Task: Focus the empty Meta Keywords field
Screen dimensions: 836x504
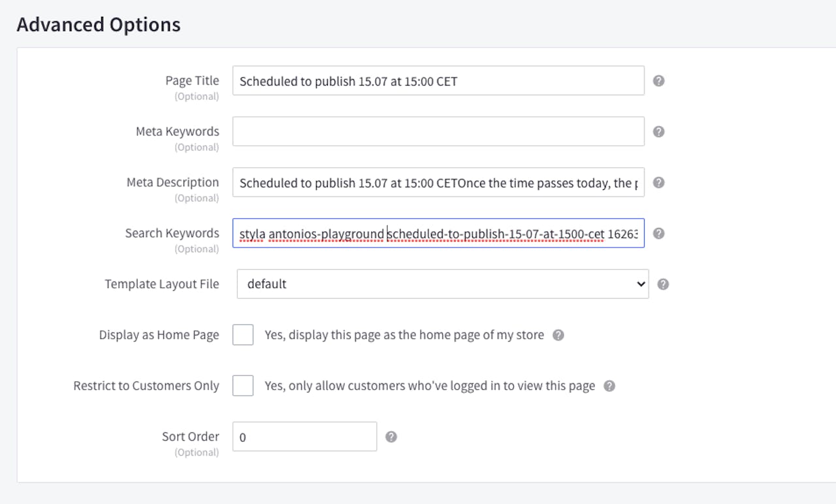Action: click(438, 132)
